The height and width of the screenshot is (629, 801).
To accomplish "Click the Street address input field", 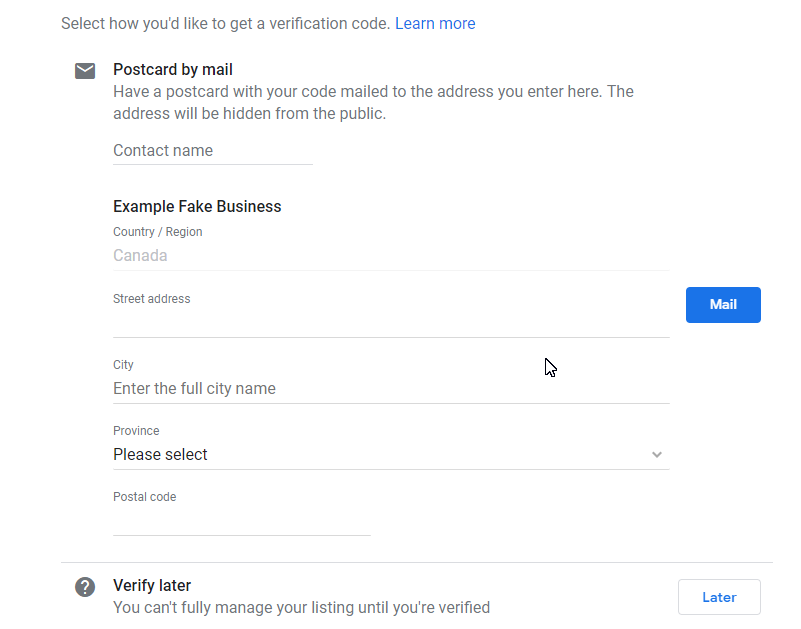I will click(x=391, y=323).
